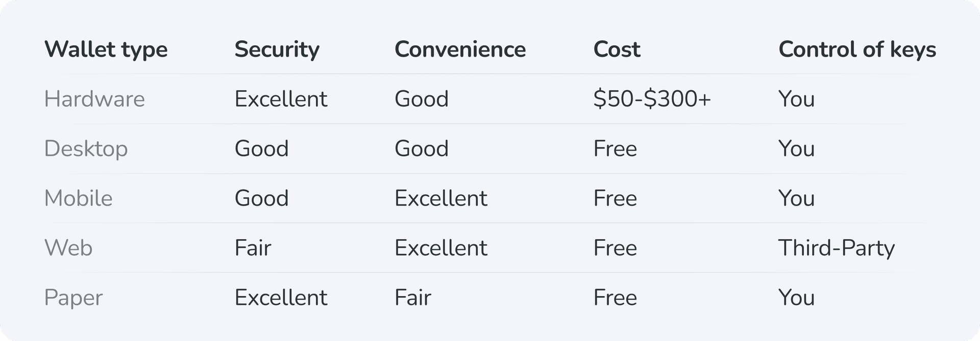
Task: Select the Desktop wallet row label
Action: click(x=86, y=149)
